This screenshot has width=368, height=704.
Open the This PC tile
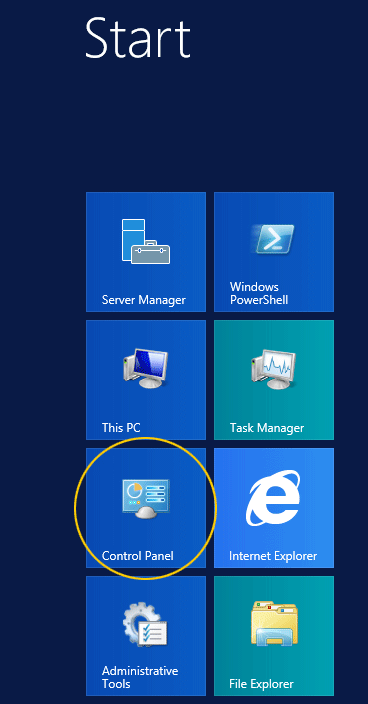click(x=146, y=380)
